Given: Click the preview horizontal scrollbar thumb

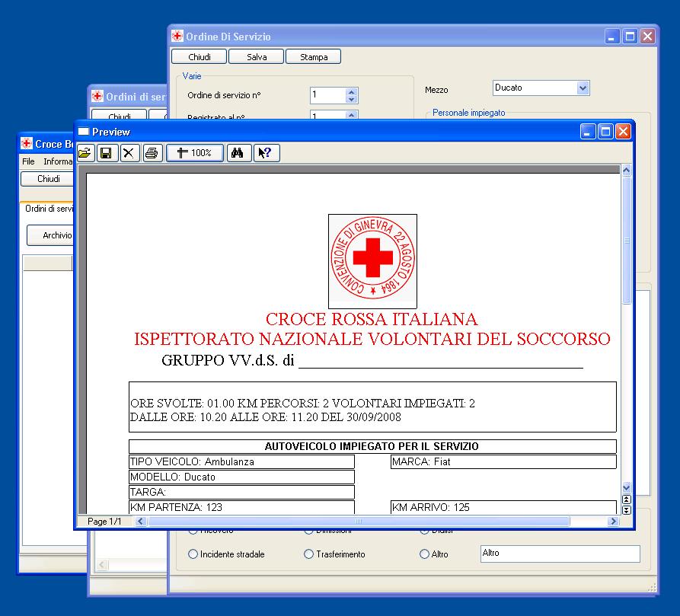Looking at the screenshot, I should pos(359,521).
